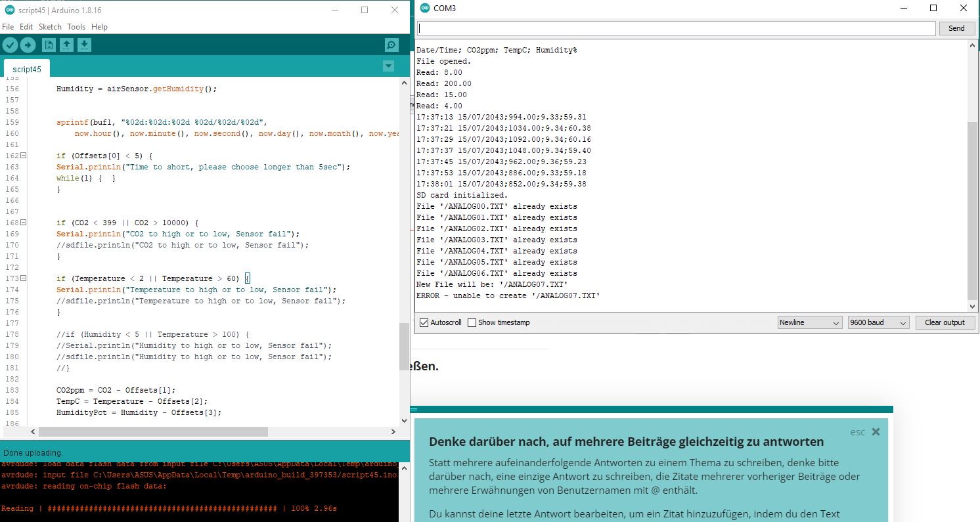Collapse the code block at line 173
980x522 pixels.
22,278
